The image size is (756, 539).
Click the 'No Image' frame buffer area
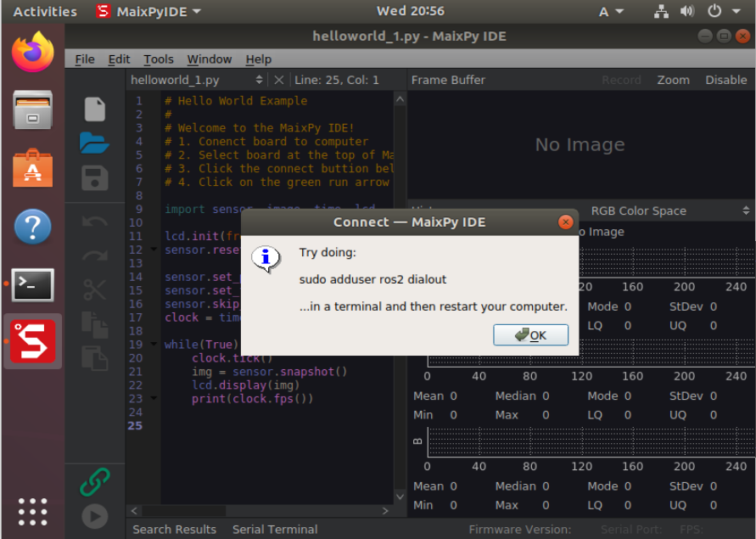click(580, 144)
